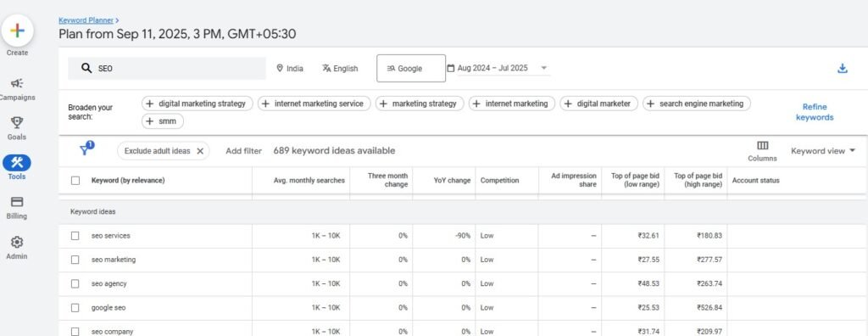Check the seo services row checkbox
This screenshot has height=336, width=868.
tap(75, 236)
